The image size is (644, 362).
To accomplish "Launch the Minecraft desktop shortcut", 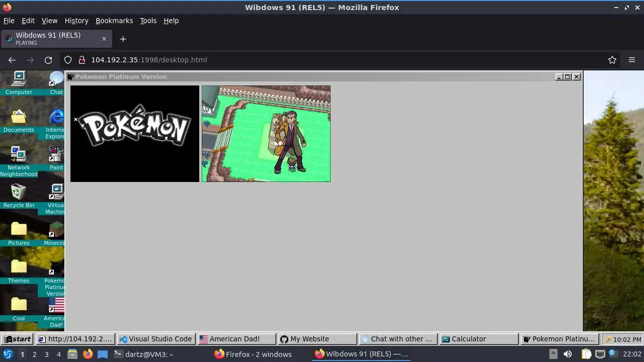I will [x=54, y=234].
